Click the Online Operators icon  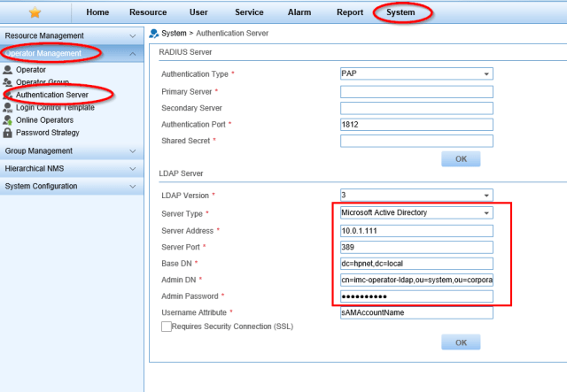click(x=8, y=120)
